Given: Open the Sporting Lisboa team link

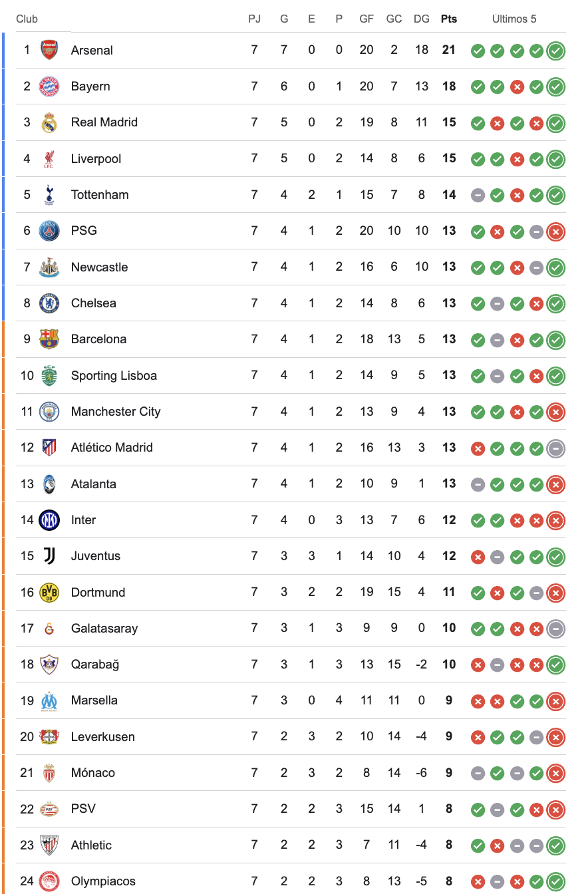Looking at the screenshot, I should (x=114, y=376).
